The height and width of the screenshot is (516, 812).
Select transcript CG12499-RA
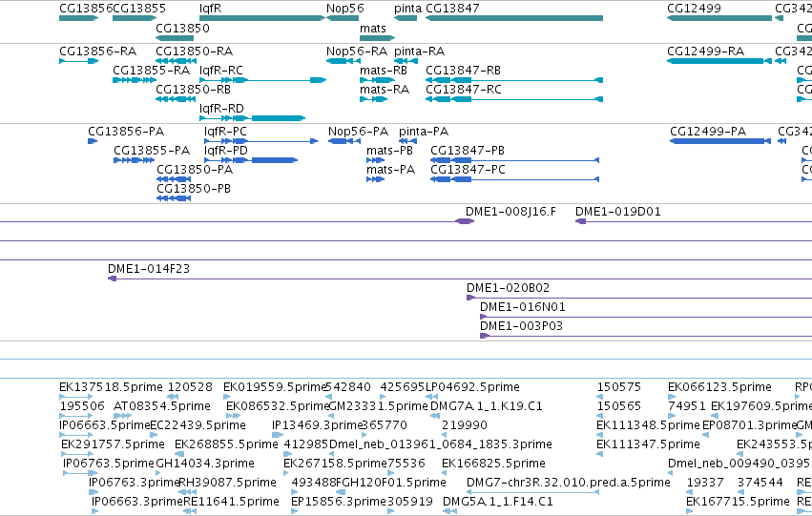pos(719,61)
